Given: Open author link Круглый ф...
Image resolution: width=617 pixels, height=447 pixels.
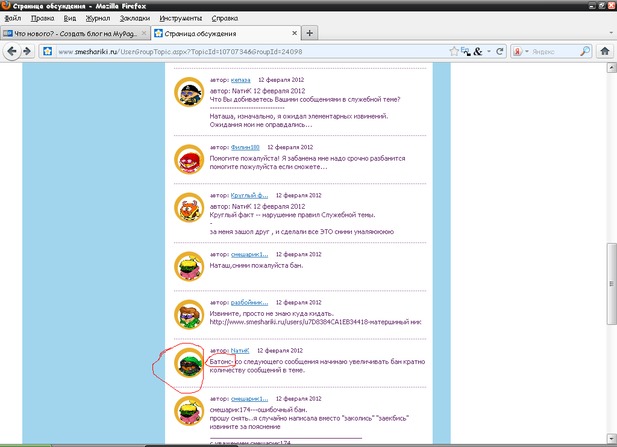Looking at the screenshot, I should (249, 195).
